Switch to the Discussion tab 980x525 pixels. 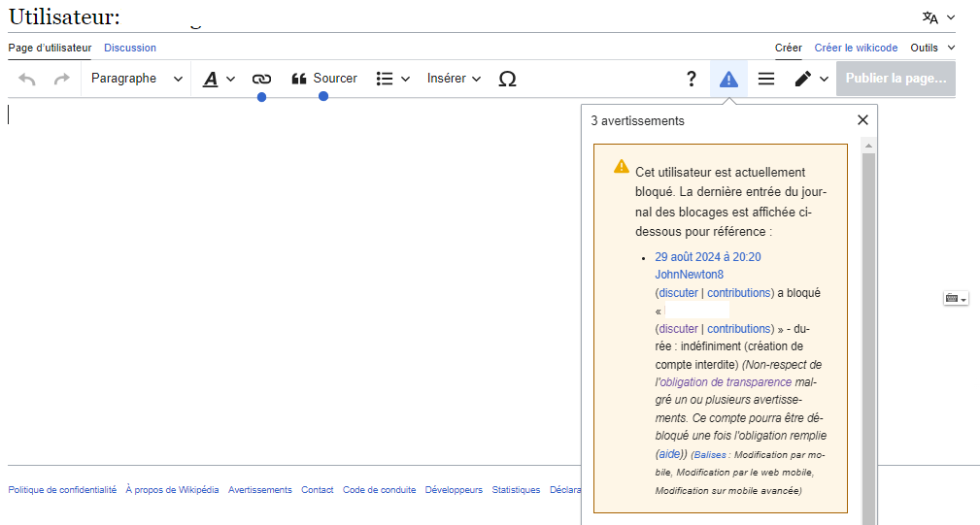(x=130, y=48)
